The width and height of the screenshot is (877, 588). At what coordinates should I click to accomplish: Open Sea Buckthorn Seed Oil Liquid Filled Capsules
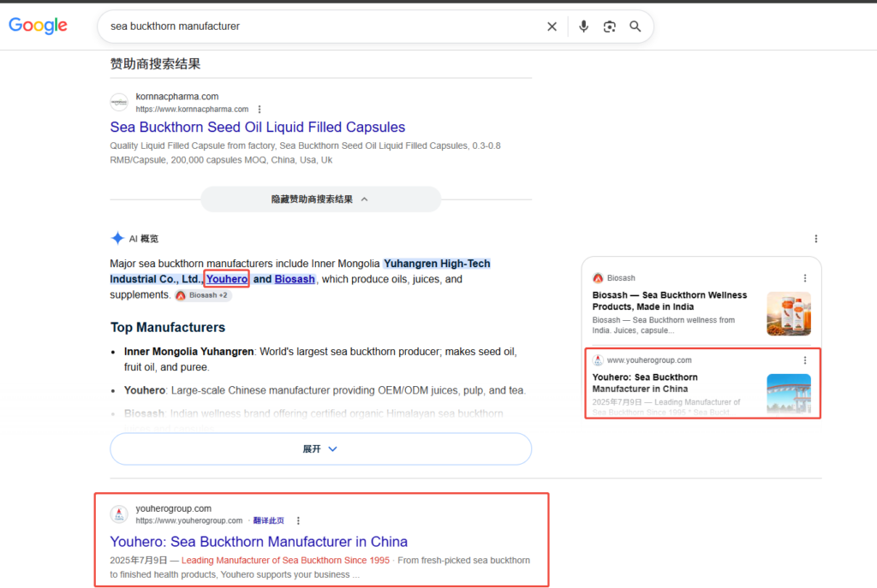coord(257,127)
